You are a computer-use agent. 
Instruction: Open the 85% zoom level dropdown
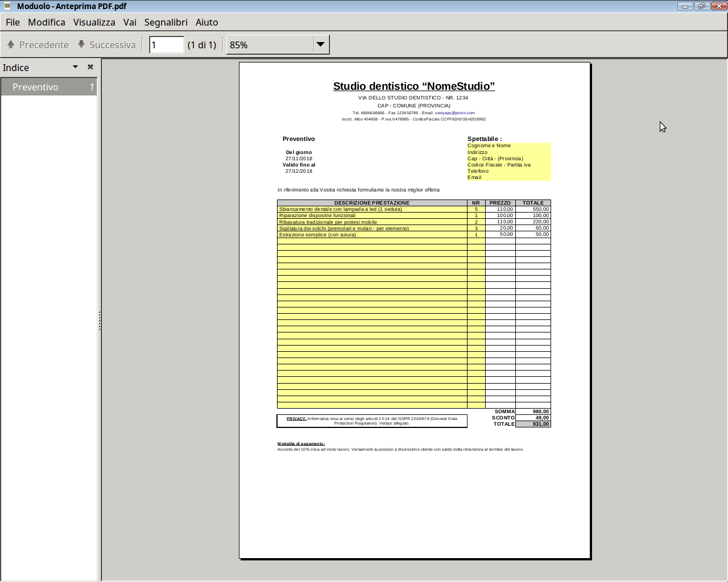tap(278, 45)
